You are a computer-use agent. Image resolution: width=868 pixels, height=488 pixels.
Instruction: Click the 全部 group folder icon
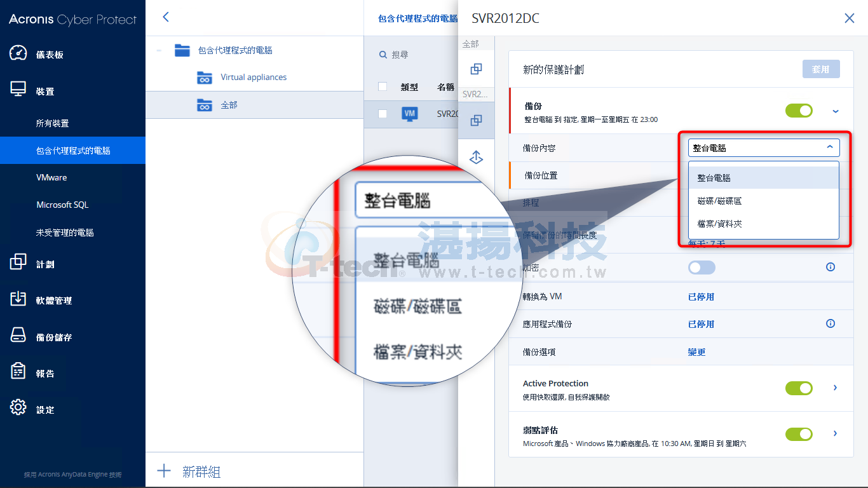205,105
